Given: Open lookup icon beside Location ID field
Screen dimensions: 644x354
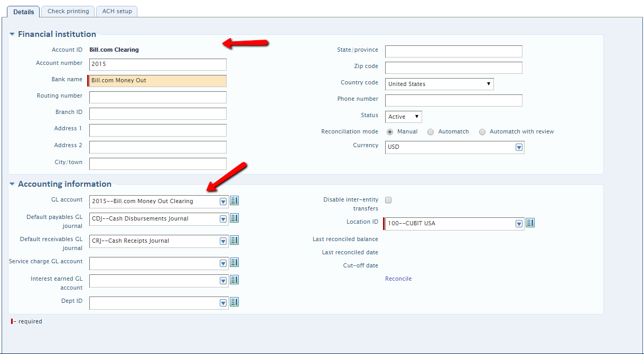Looking at the screenshot, I should (530, 223).
